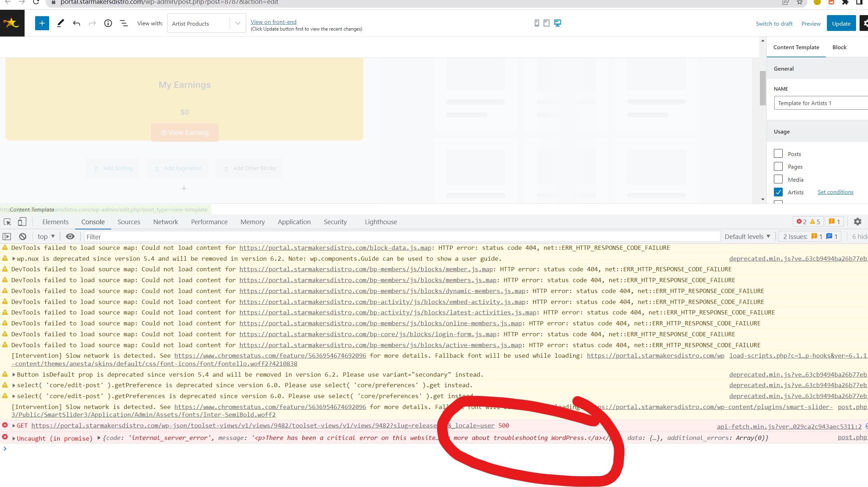Image resolution: width=868 pixels, height=487 pixels.
Task: Open the Application tab
Action: pos(294,222)
